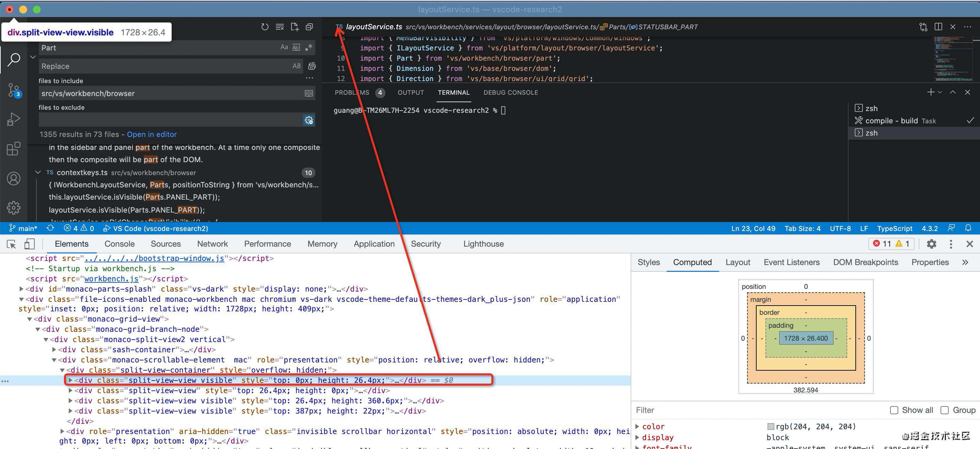Toggle Match Whole Word in search field

tap(296, 48)
